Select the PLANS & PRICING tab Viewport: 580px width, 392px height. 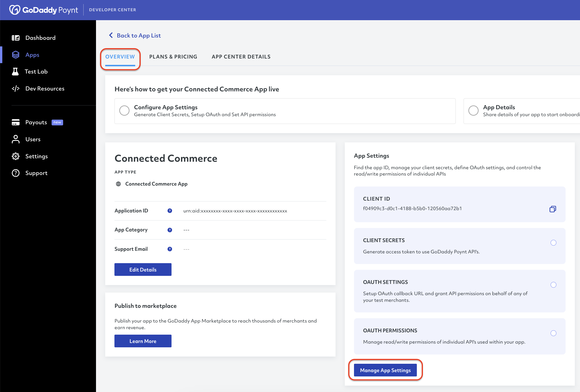tap(173, 56)
